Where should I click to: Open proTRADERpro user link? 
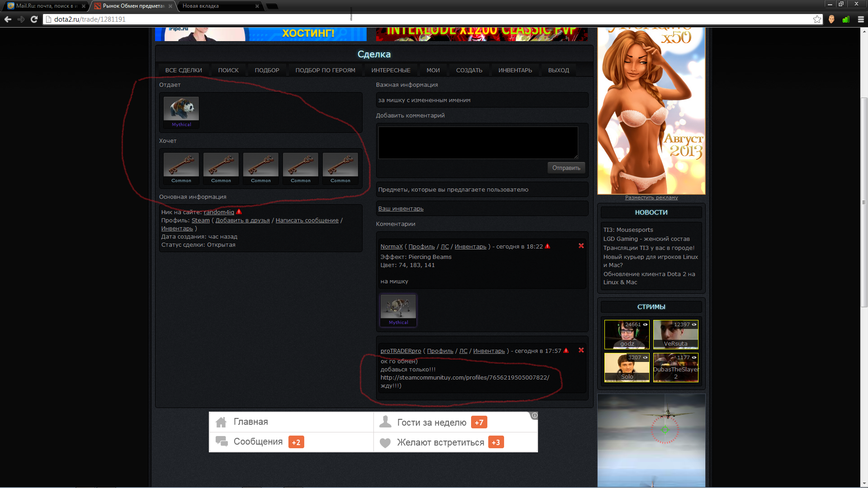pyautogui.click(x=401, y=351)
